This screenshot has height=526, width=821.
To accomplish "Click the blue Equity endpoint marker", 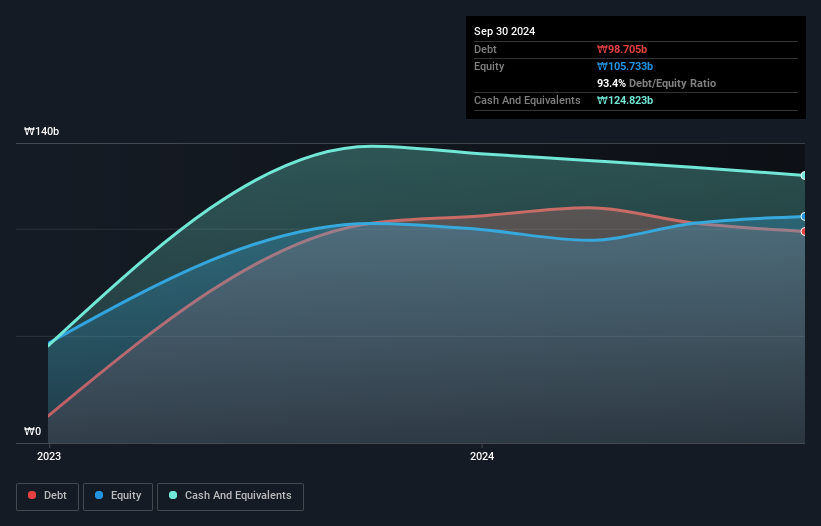I will [x=804, y=216].
